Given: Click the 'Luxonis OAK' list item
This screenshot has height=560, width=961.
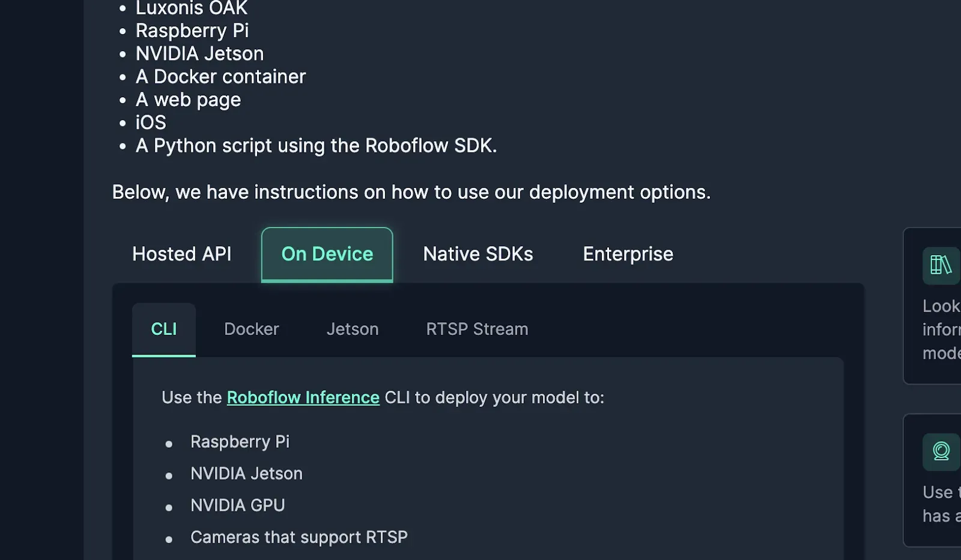Looking at the screenshot, I should pyautogui.click(x=192, y=8).
